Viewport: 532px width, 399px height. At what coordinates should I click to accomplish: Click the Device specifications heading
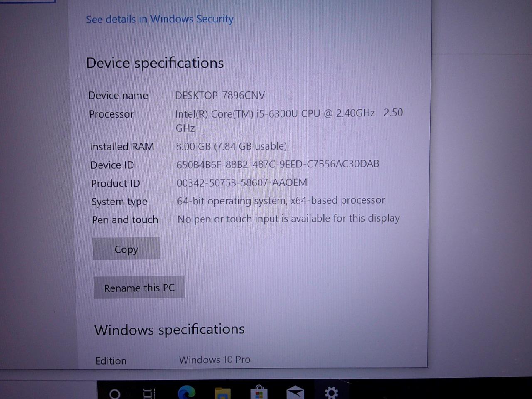click(x=155, y=63)
